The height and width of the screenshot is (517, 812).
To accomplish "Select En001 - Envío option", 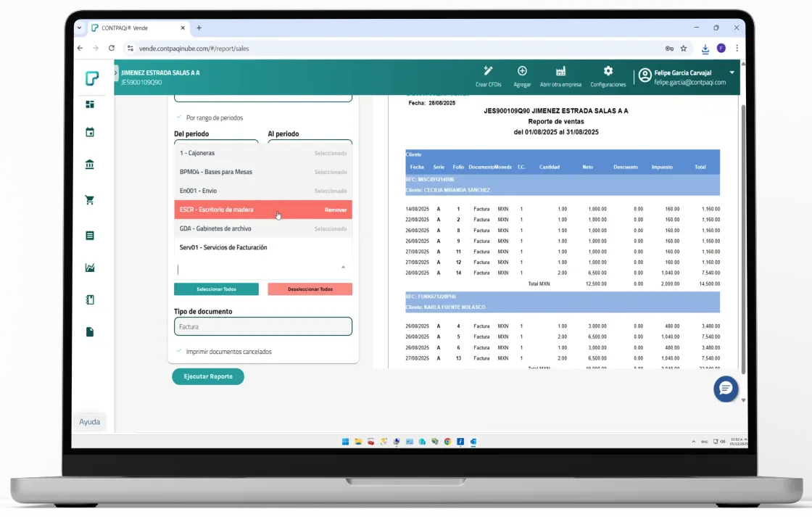I will tap(263, 191).
